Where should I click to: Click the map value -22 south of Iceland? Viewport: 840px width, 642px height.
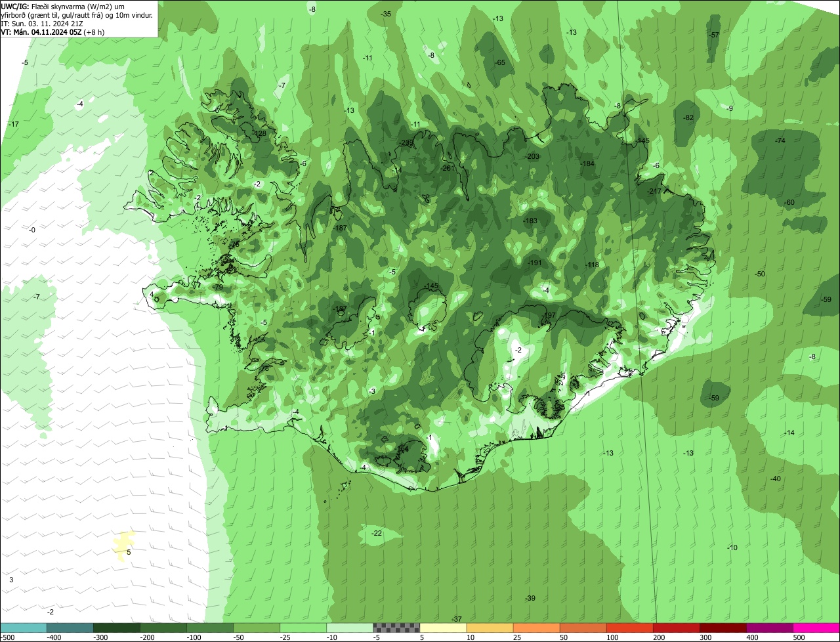(377, 533)
